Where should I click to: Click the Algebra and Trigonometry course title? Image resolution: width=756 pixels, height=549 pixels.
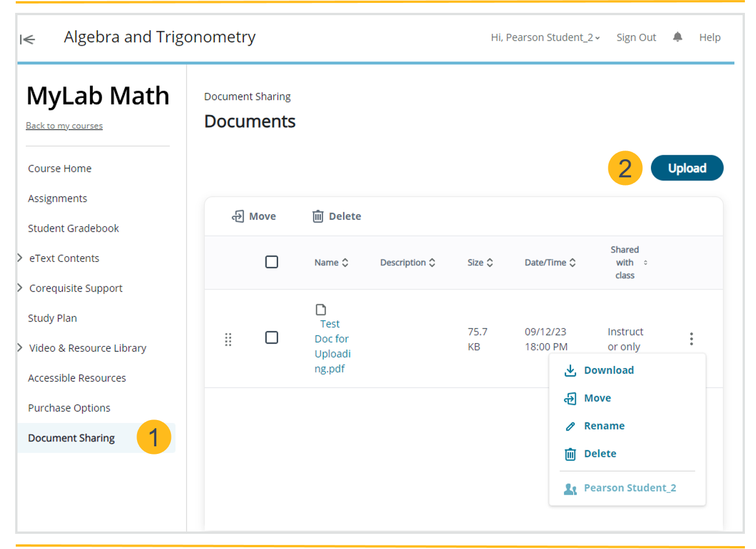(160, 37)
